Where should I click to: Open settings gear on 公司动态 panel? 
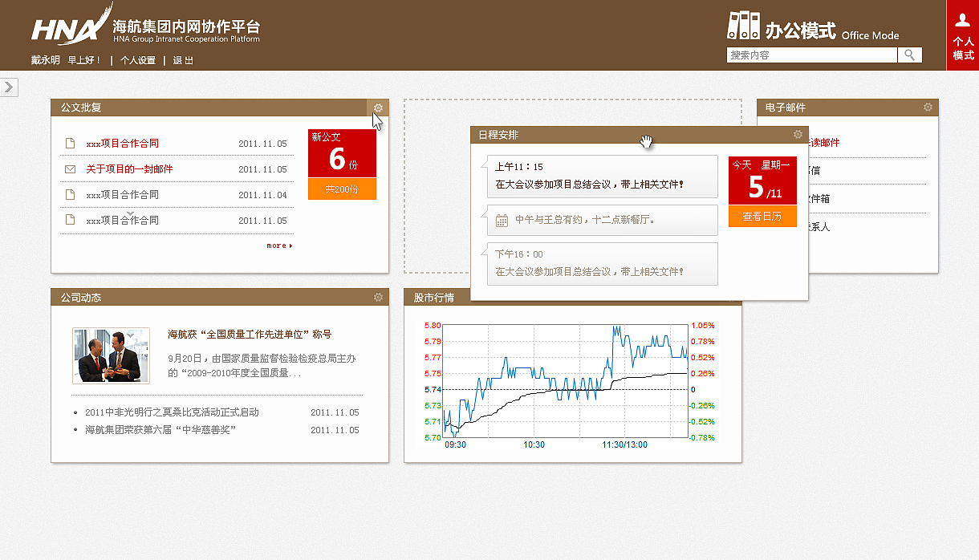(378, 297)
